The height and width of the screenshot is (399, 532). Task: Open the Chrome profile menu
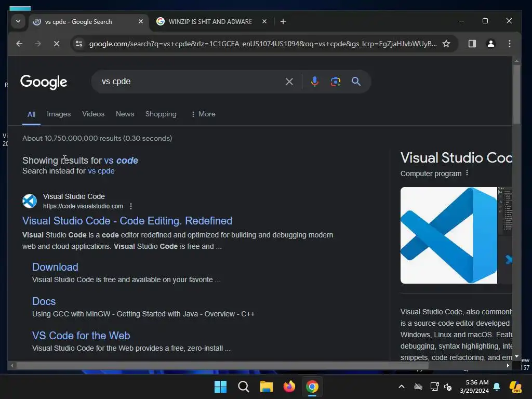coord(490,44)
